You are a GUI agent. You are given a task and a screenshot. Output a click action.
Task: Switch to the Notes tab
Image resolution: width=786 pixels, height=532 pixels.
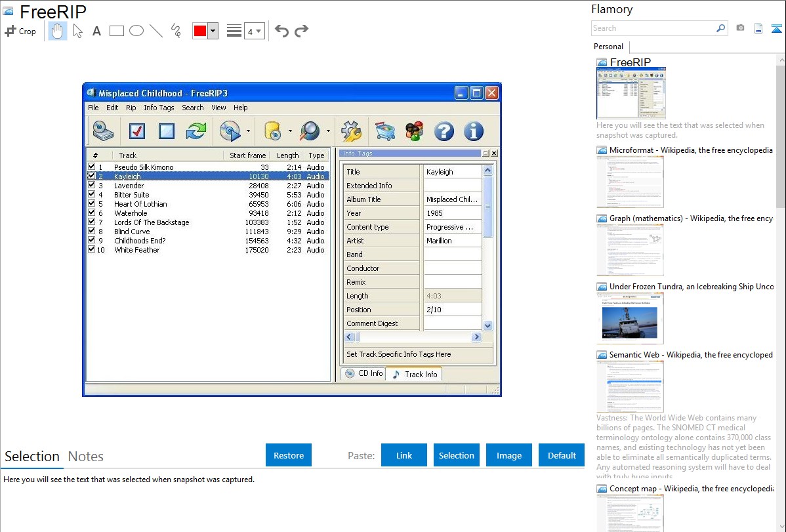tap(86, 457)
